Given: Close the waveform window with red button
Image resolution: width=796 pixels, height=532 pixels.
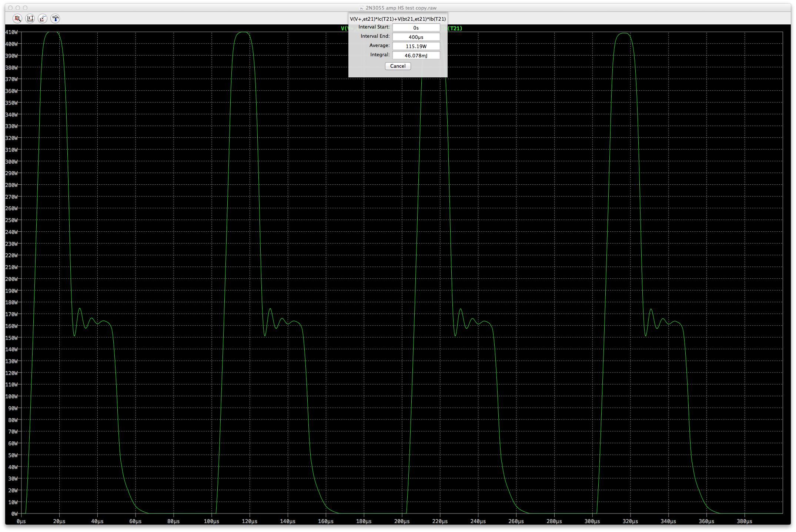Looking at the screenshot, I should click(10, 8).
